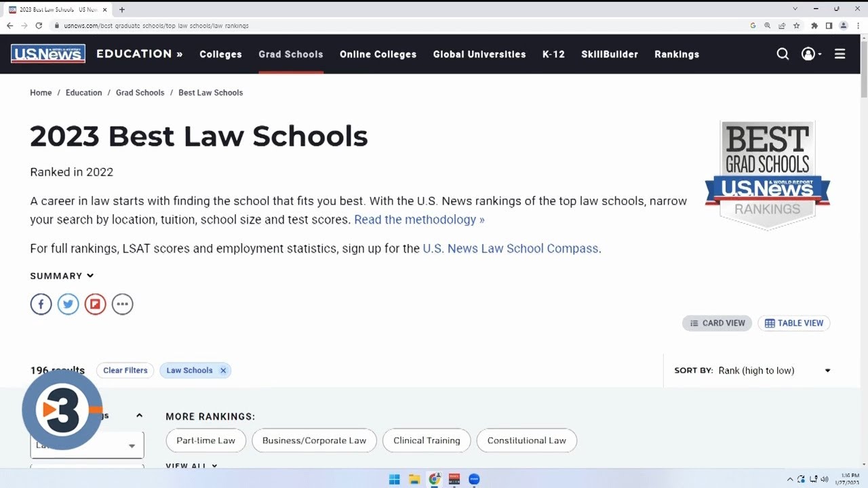Open a new browser tab
Screen dimensions: 868x488
[x=122, y=9]
